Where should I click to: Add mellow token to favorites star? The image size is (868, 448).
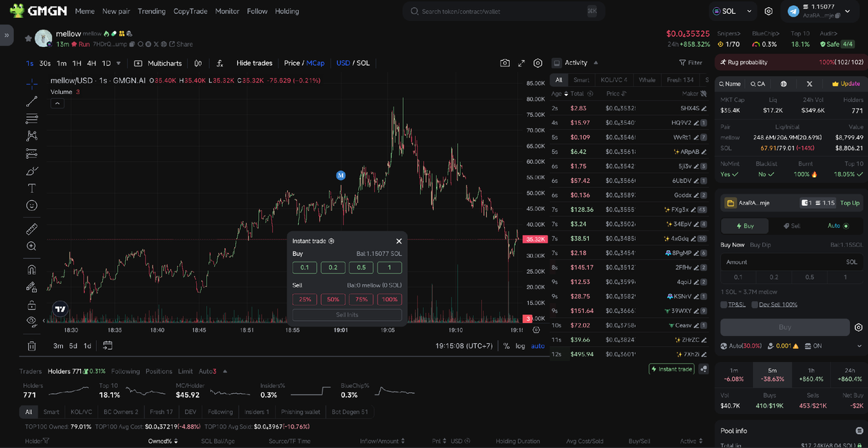(x=28, y=38)
